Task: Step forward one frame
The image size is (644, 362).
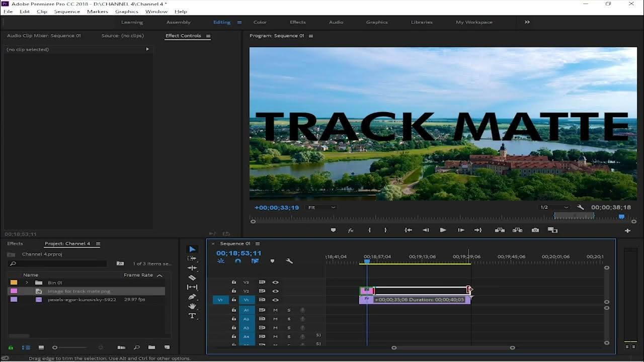Action: (x=461, y=230)
